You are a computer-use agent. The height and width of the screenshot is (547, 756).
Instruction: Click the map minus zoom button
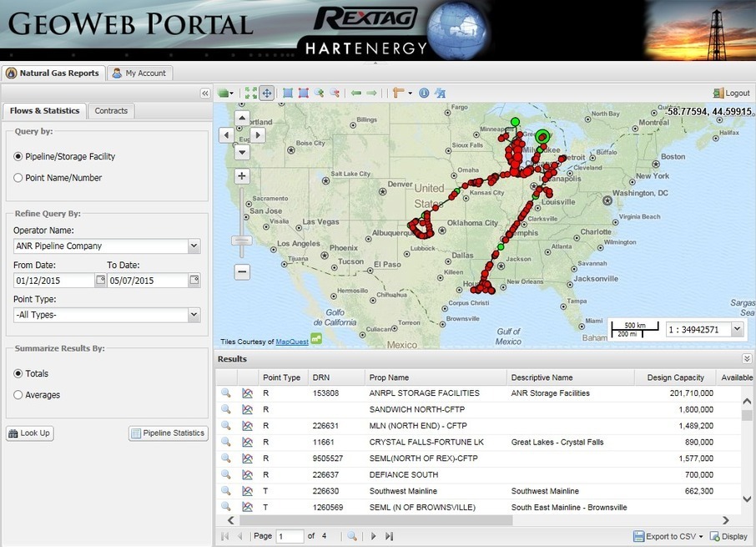point(242,272)
